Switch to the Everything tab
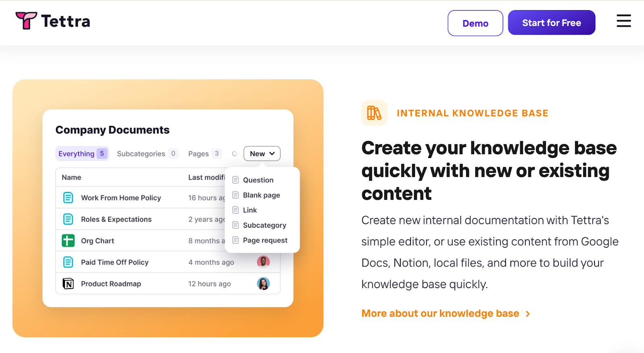Image resolution: width=644 pixels, height=353 pixels. coord(82,154)
